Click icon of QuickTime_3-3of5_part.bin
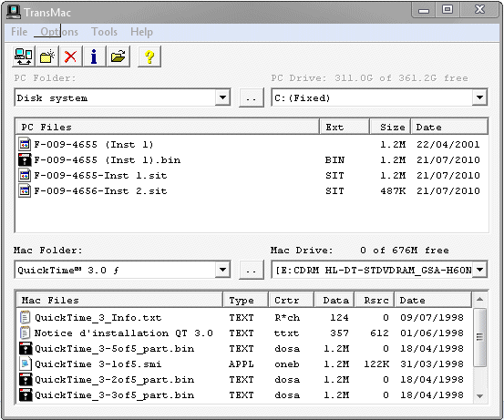 tap(26, 394)
